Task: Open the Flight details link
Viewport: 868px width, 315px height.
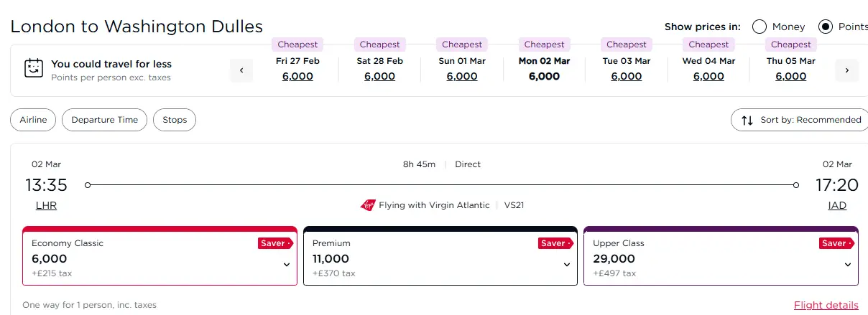Action: point(826,305)
